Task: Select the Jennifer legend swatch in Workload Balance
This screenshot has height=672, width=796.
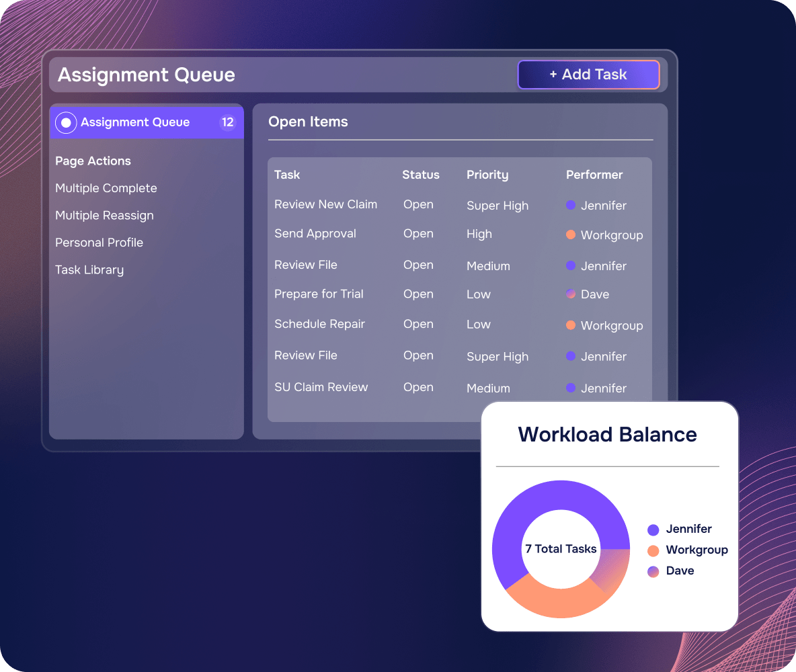Action: (x=653, y=530)
